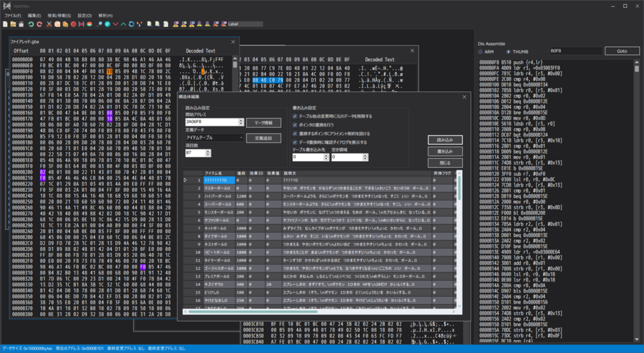Viewport: 644px width, 353px height.
Task: Click the document with magnifier icon
Action: [x=150, y=24]
